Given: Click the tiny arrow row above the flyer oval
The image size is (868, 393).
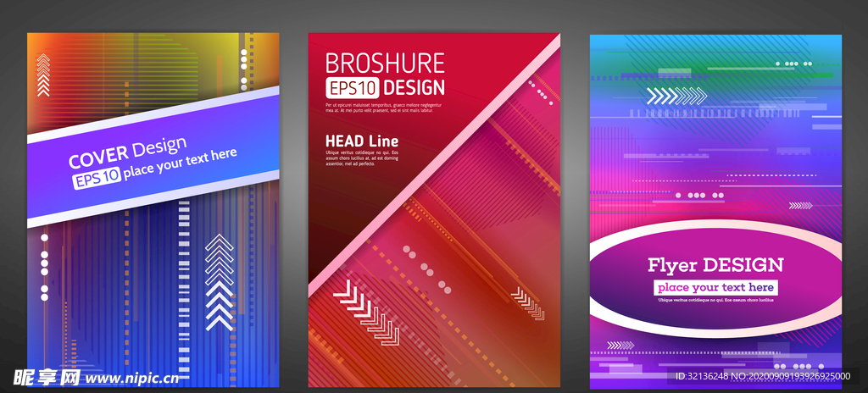Looking at the screenshot, I should (x=800, y=205).
